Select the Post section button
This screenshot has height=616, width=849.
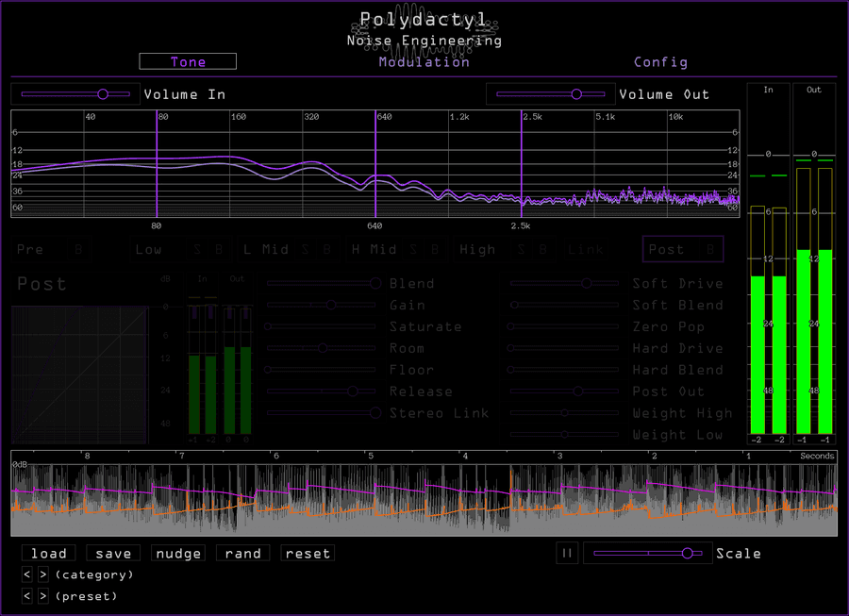tap(666, 250)
